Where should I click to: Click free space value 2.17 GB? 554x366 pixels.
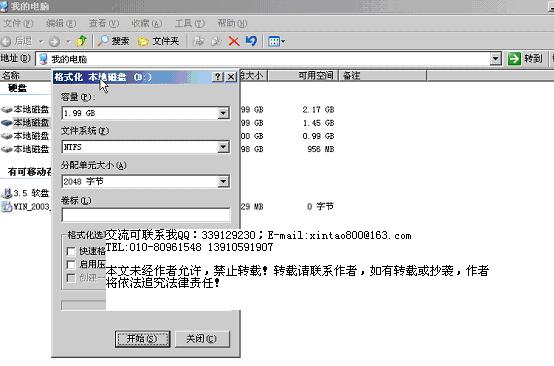(x=318, y=110)
